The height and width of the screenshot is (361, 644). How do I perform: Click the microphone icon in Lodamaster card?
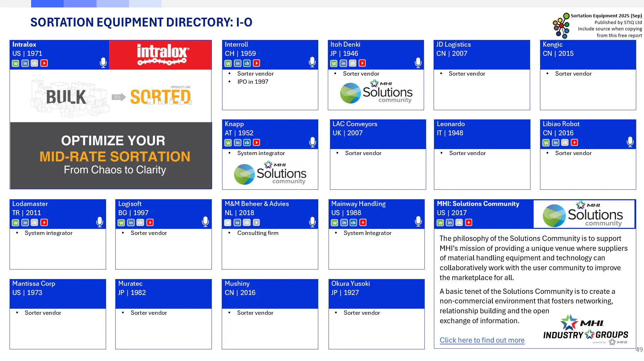pos(100,222)
